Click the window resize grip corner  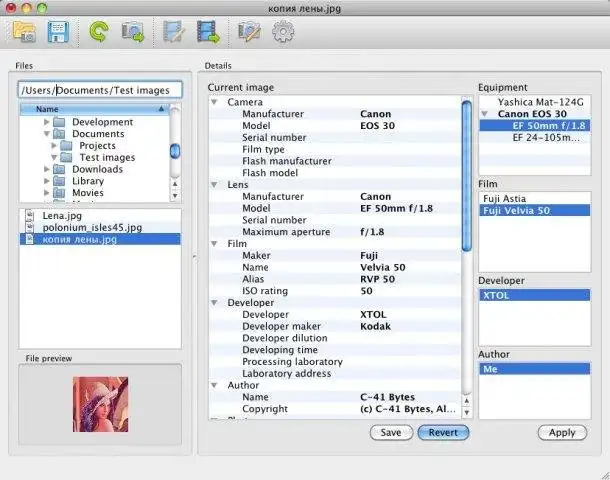pyautogui.click(x=605, y=475)
